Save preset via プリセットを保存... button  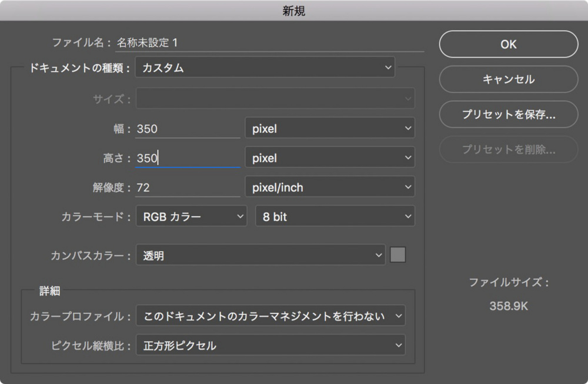coord(508,114)
